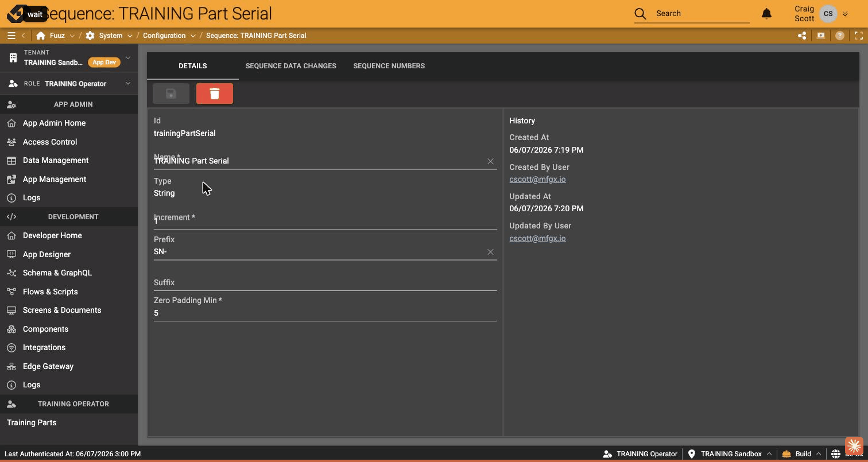The image size is (868, 462).
Task: Switch to Sequence Numbers tab
Action: point(389,66)
